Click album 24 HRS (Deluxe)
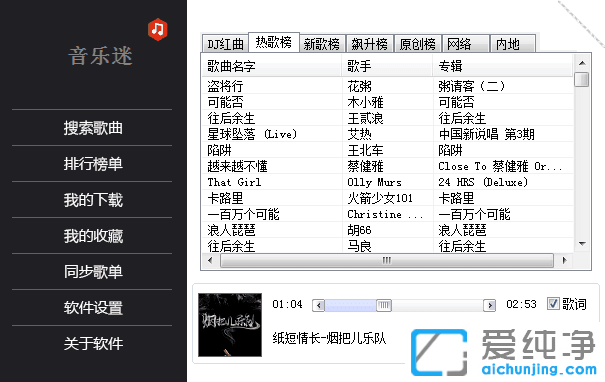Image resolution: width=605 pixels, height=382 pixels. pos(483,182)
